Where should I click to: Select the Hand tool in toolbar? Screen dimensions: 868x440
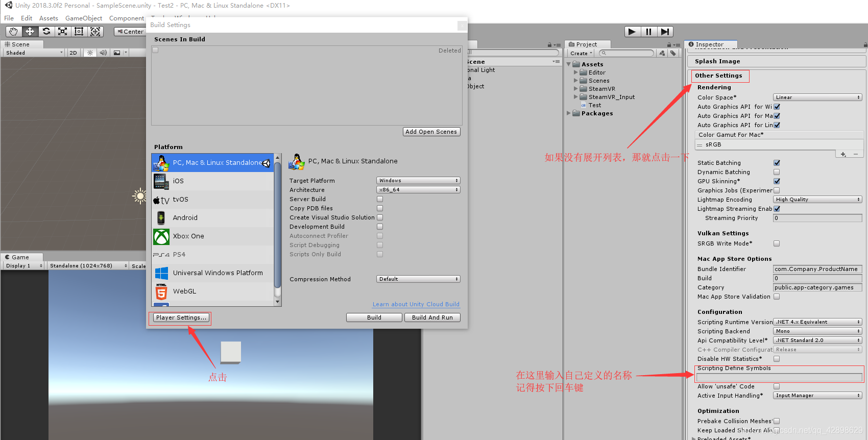[x=14, y=32]
